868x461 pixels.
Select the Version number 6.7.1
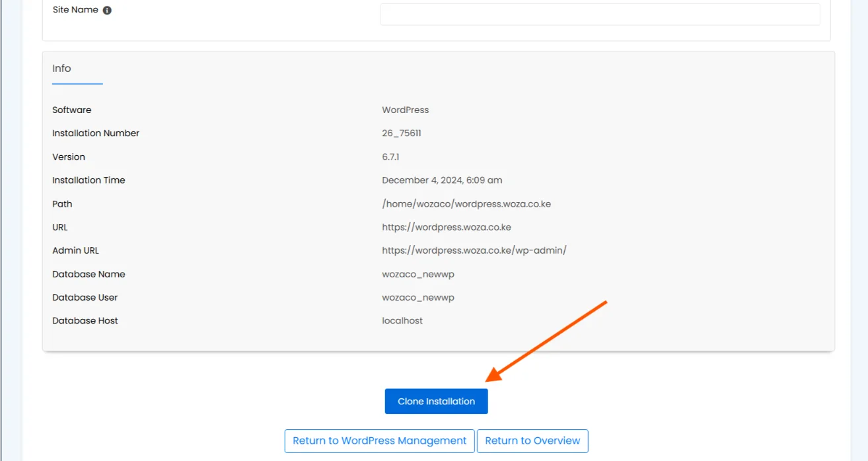coord(390,157)
